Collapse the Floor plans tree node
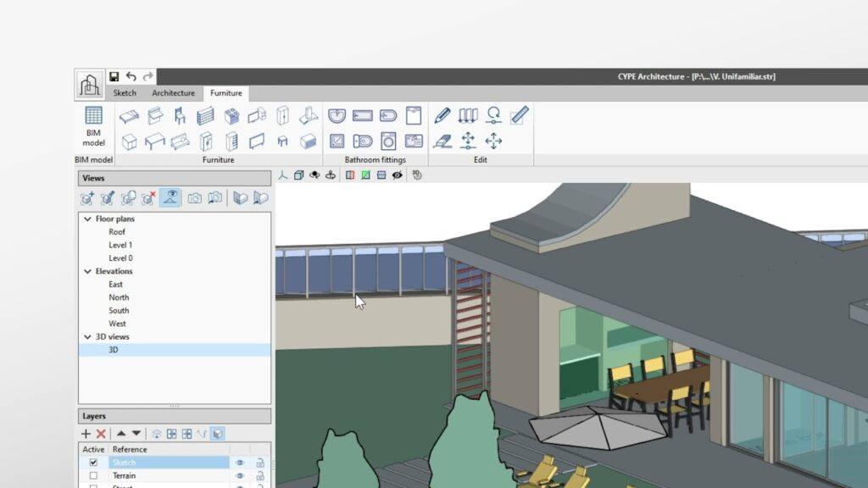Viewport: 868px width, 488px height. (87, 219)
